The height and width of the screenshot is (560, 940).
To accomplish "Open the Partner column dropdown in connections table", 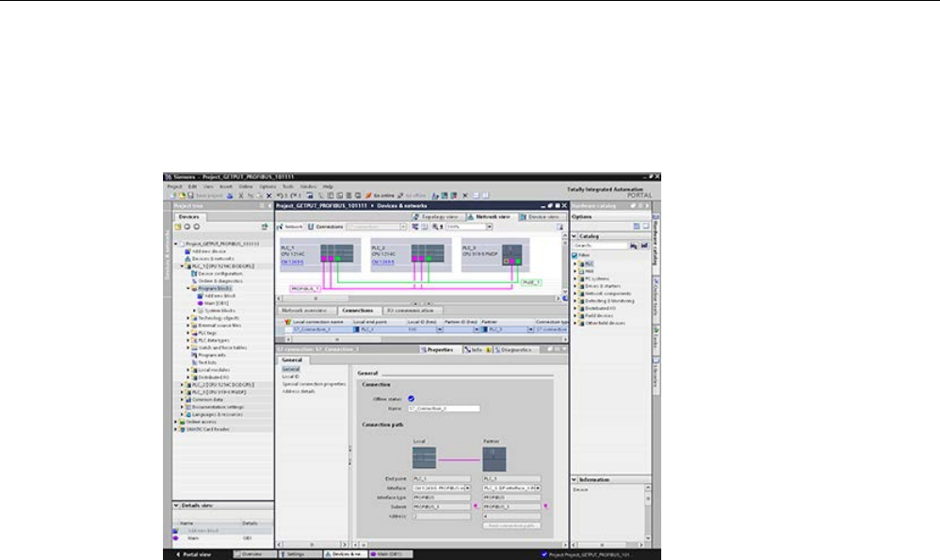I will tap(530, 329).
